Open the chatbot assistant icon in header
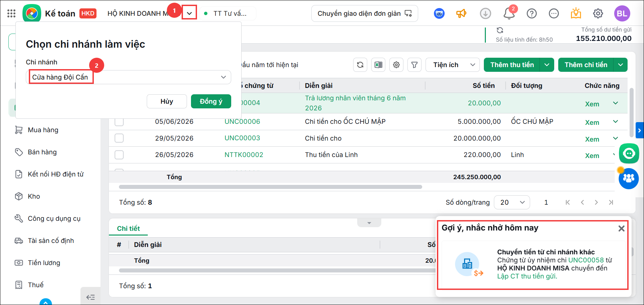Viewport: 644px width, 305px height. [439, 13]
